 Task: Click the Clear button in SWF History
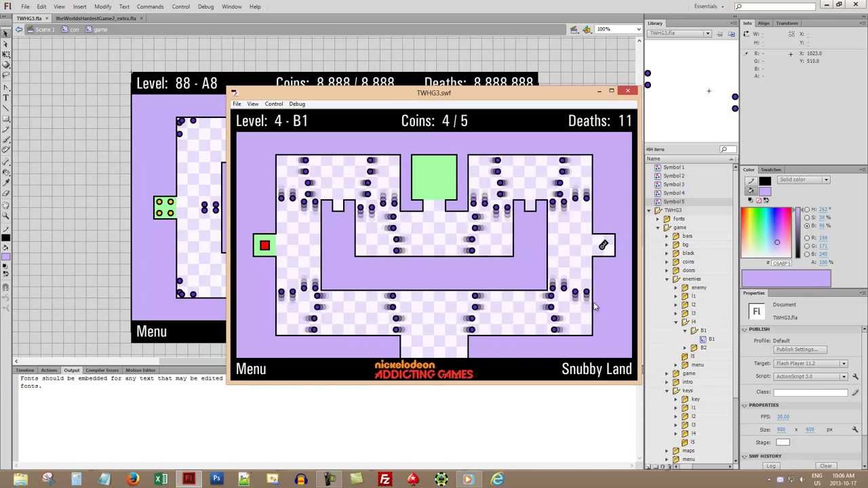[826, 466]
